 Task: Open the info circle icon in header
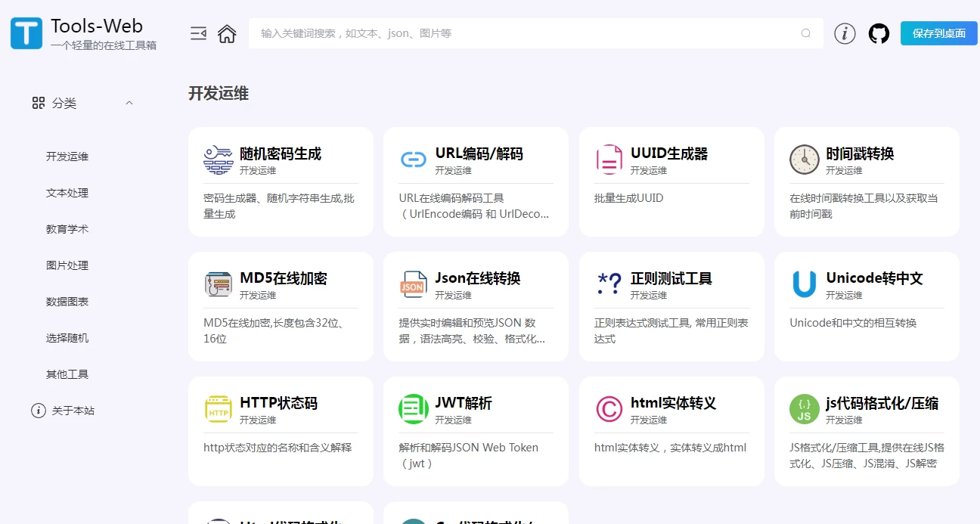[x=845, y=33]
